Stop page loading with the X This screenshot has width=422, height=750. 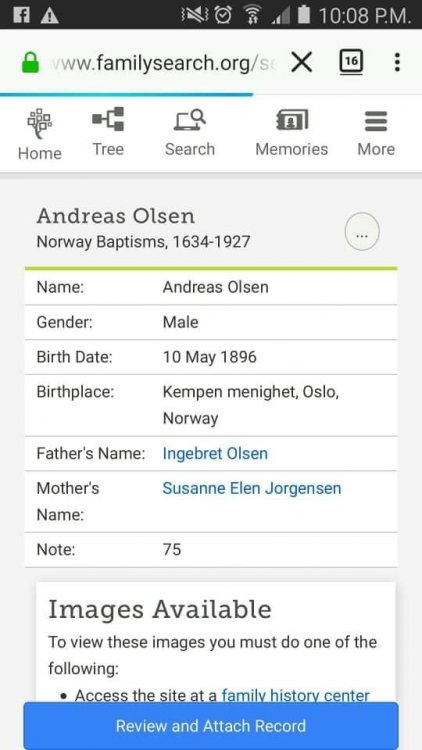302,62
